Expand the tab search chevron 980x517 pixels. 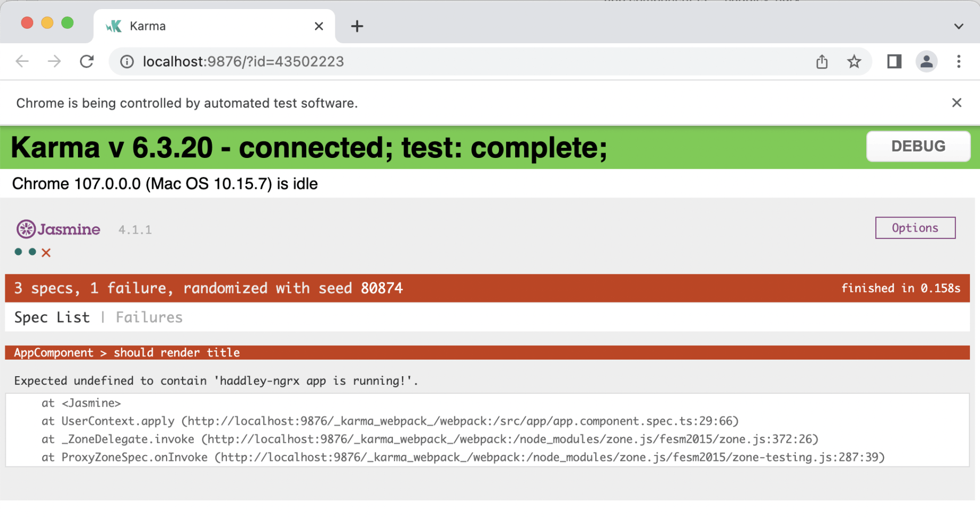pos(959,26)
